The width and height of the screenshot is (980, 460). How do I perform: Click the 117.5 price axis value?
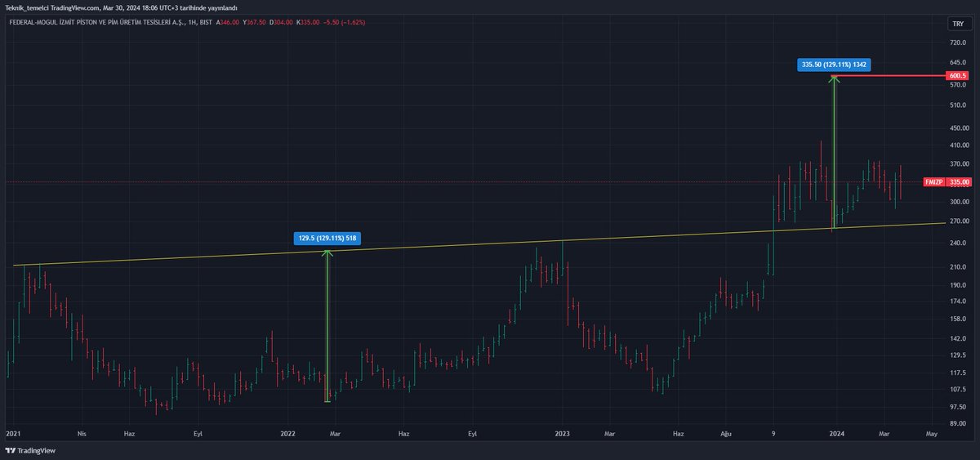[x=958, y=373]
